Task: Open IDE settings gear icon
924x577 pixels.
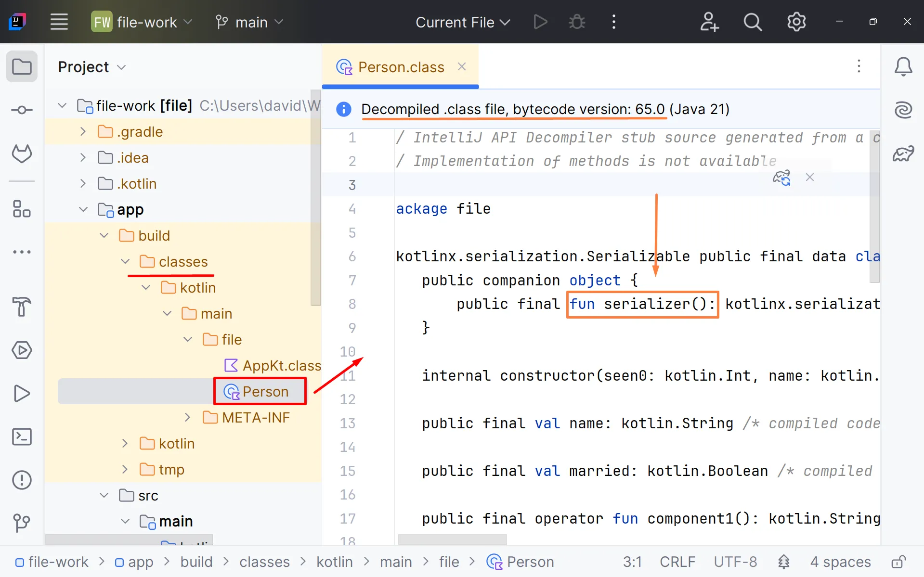Action: 796,22
